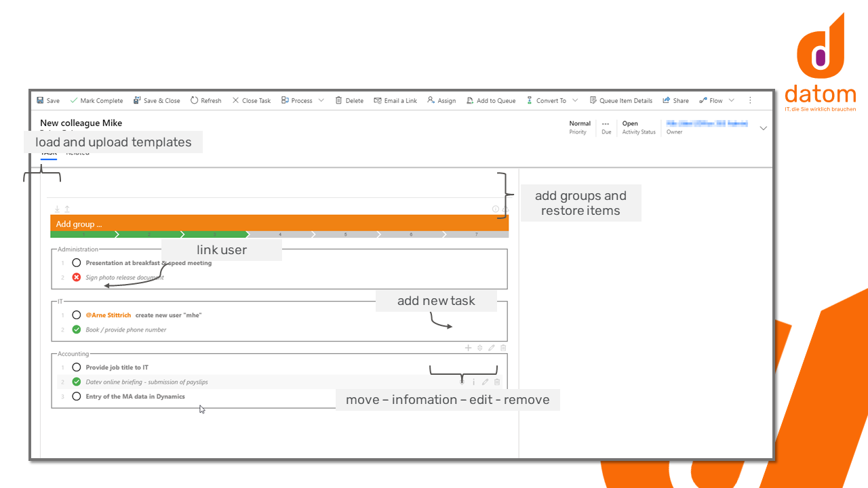
Task: Click move group arrows above Accounting
Action: click(479, 348)
